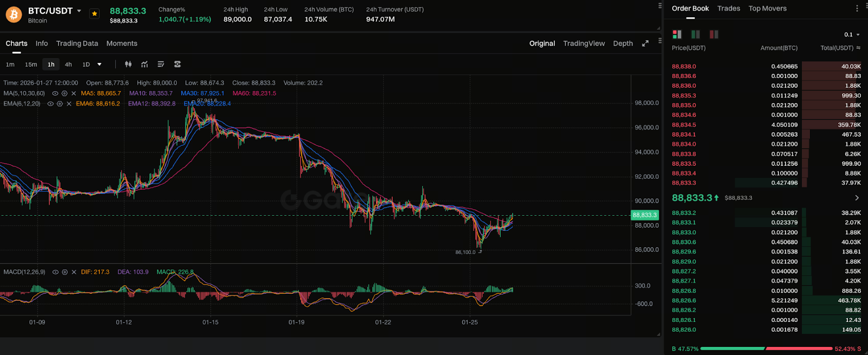Open the Info tab
Image resolution: width=868 pixels, height=355 pixels.
(42, 43)
